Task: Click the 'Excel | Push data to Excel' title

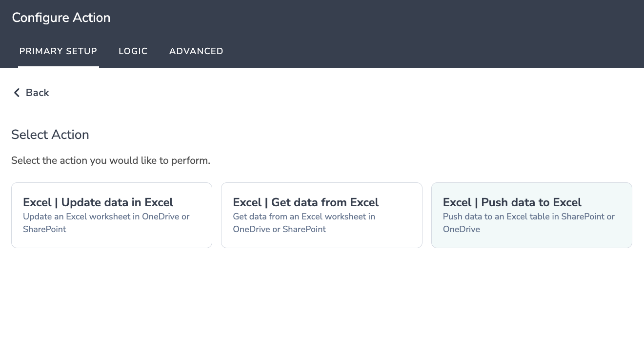Action: pyautogui.click(x=512, y=202)
